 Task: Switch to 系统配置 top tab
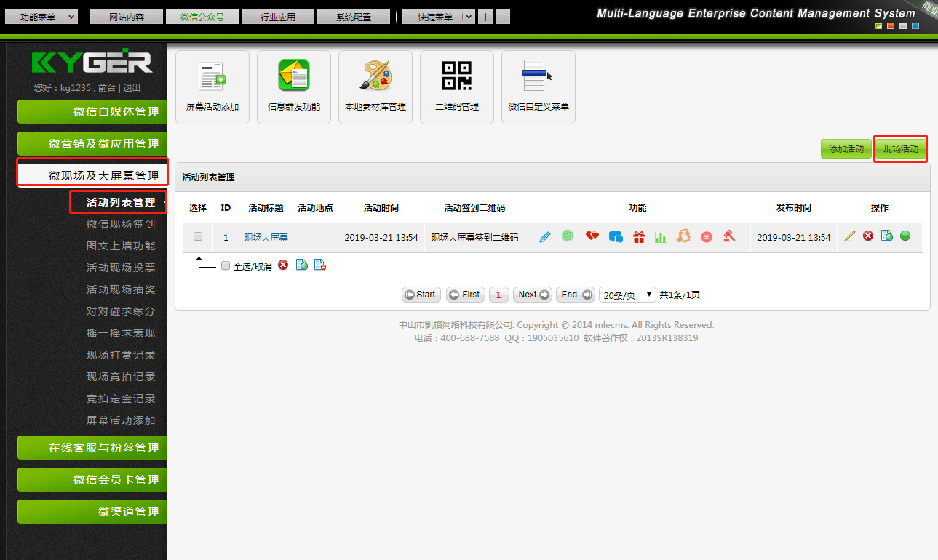click(x=354, y=17)
